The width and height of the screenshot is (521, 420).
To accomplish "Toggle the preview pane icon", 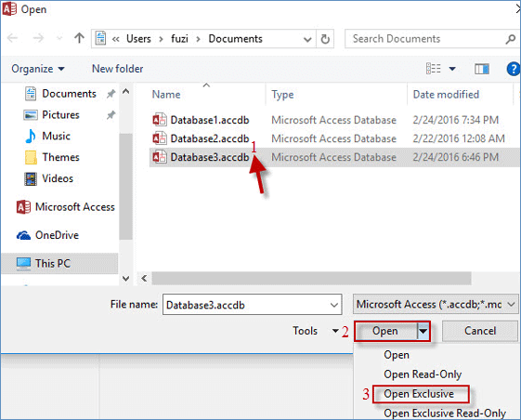I will pyautogui.click(x=482, y=69).
